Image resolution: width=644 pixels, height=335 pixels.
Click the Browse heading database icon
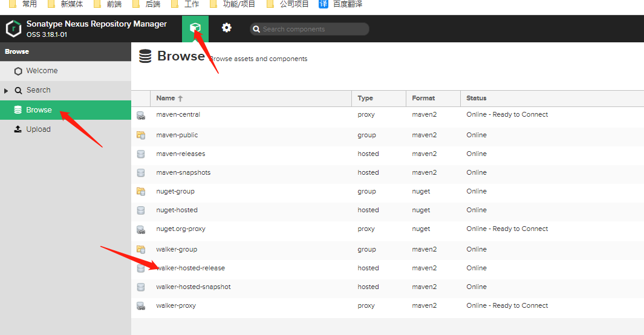pos(145,56)
